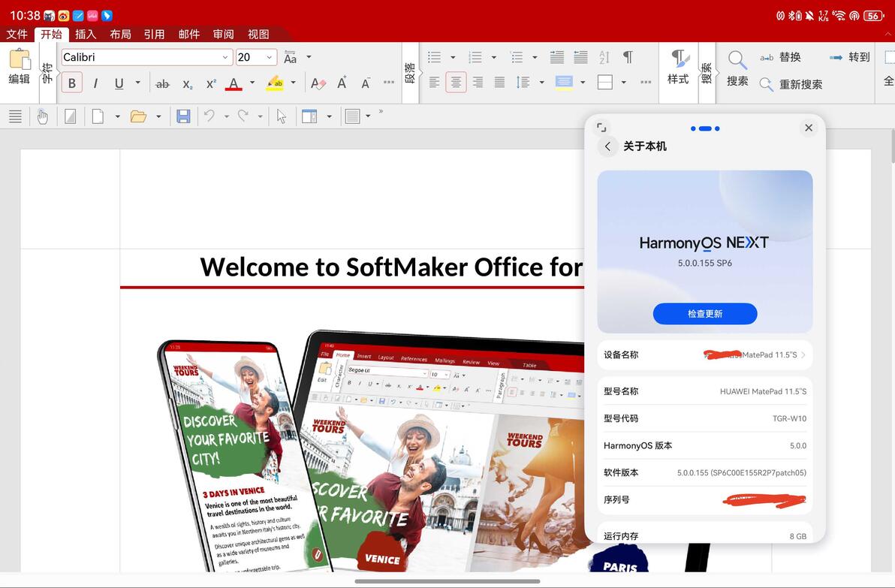Image resolution: width=895 pixels, height=588 pixels.
Task: Increase font size A+ icon
Action: [x=342, y=83]
